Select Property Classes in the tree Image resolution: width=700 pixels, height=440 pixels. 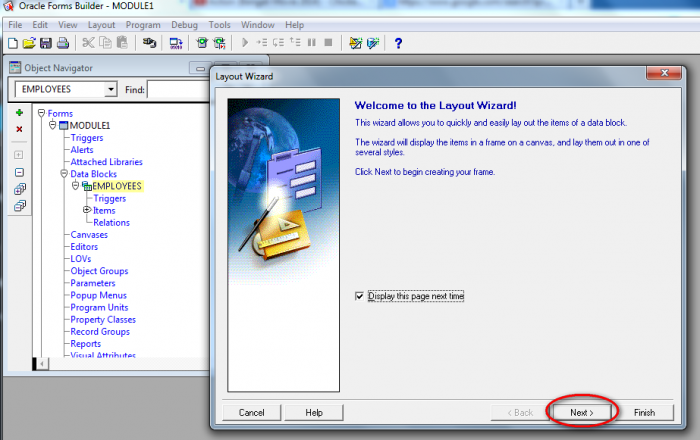103,320
